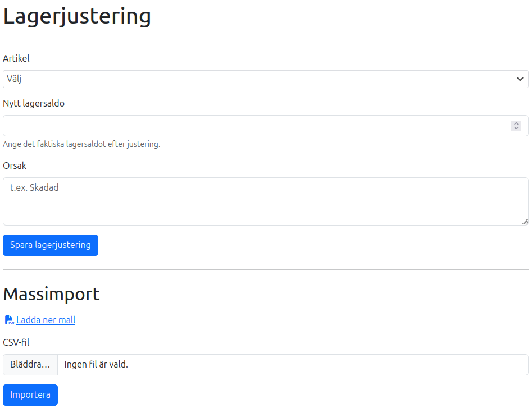Click the Bläddra file browse button
The image size is (532, 413).
click(x=30, y=365)
